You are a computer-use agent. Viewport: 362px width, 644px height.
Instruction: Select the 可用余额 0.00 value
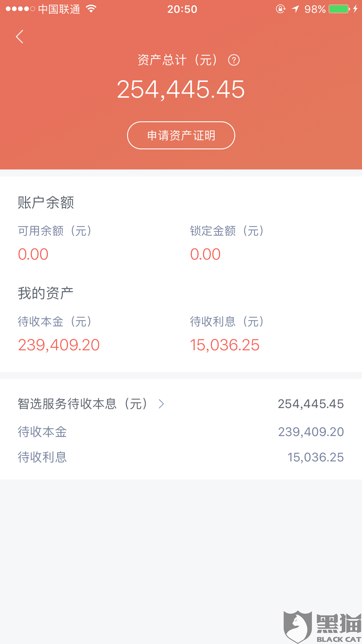(33, 254)
